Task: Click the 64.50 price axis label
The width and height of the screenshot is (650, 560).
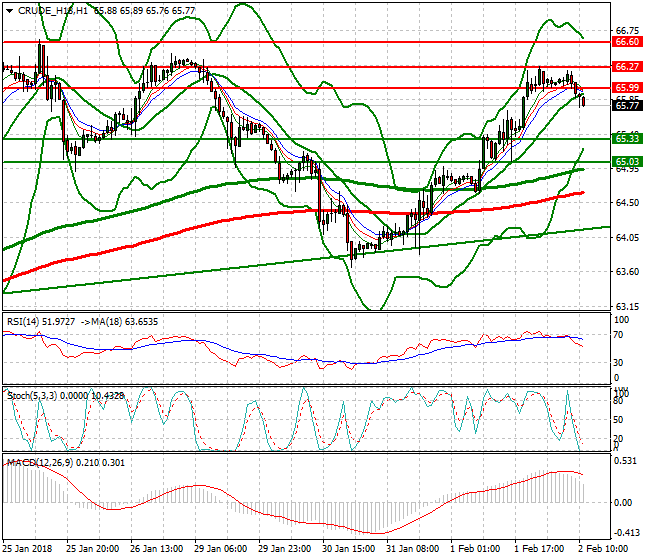Action: tap(627, 203)
